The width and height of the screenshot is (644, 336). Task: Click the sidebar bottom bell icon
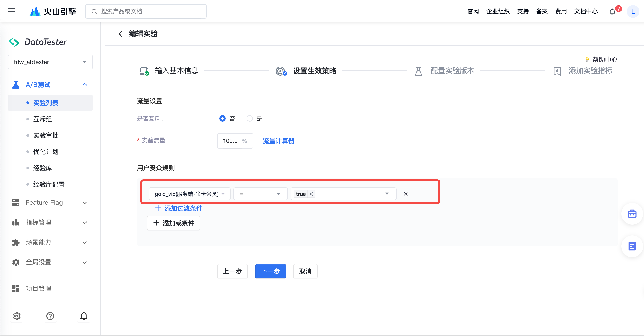tap(84, 316)
